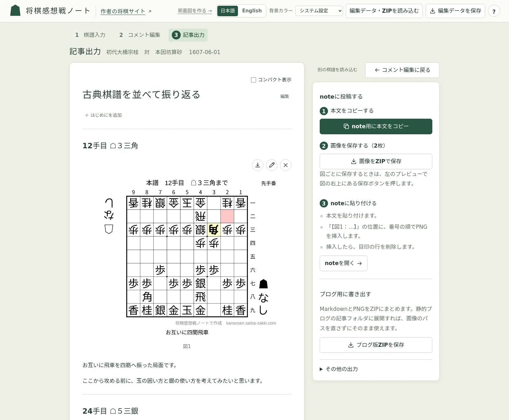This screenshot has width=509, height=420.
Task: Switch language to English
Action: (x=252, y=11)
